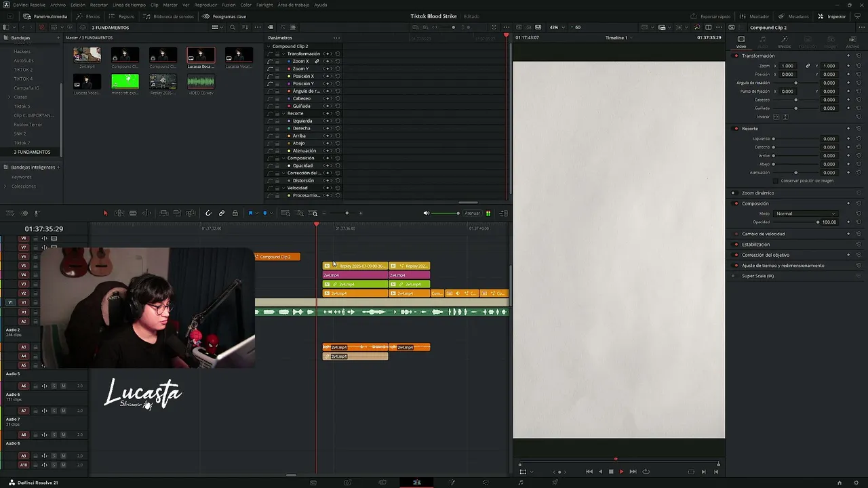868x488 pixels.
Task: Select the arrow selection tool in timeline toolbar
Action: click(x=105, y=213)
